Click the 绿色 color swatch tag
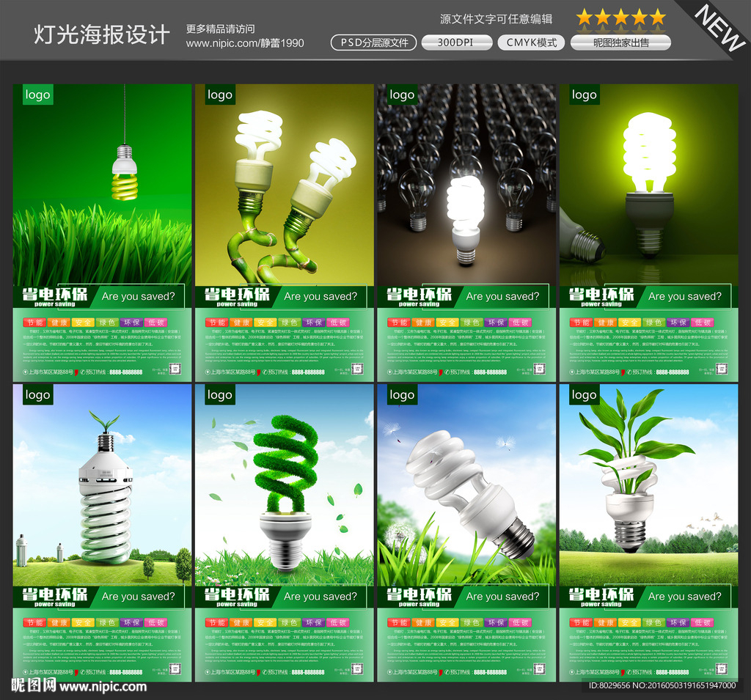The width and height of the screenshot is (751, 700). pos(108,322)
